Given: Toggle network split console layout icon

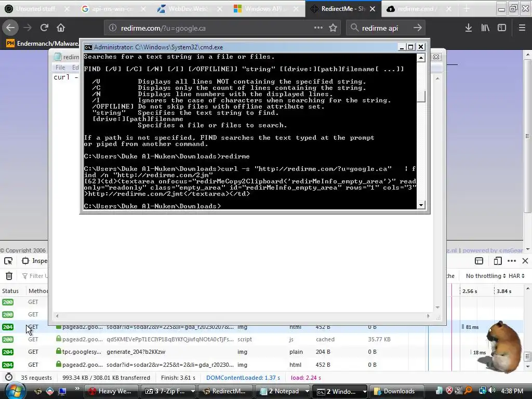Looking at the screenshot, I should click(479, 261).
